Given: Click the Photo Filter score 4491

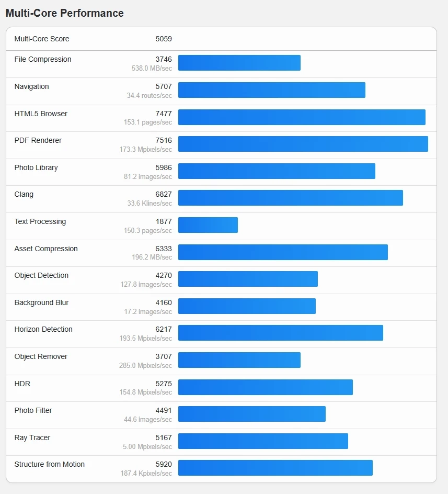Looking at the screenshot, I should tap(164, 410).
